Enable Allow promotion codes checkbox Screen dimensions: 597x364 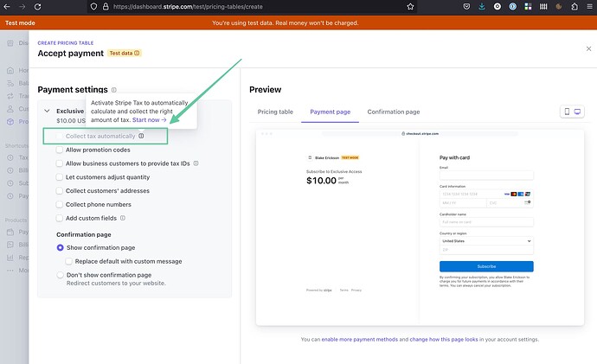pyautogui.click(x=60, y=150)
